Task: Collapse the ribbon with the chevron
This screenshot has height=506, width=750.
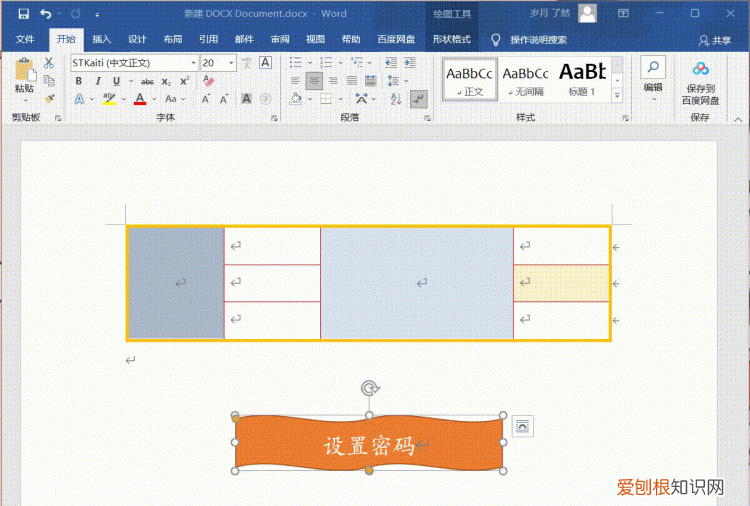Action: (738, 119)
